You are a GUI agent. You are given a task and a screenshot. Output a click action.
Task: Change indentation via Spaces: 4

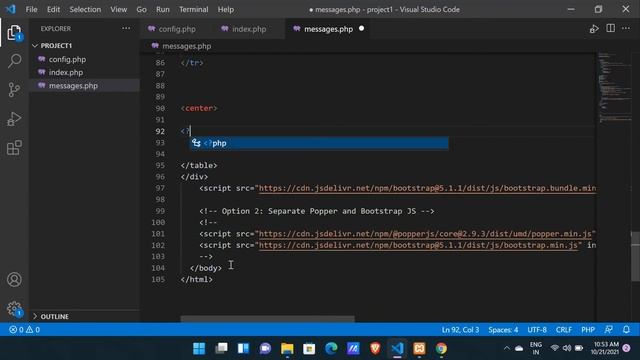(x=503, y=329)
